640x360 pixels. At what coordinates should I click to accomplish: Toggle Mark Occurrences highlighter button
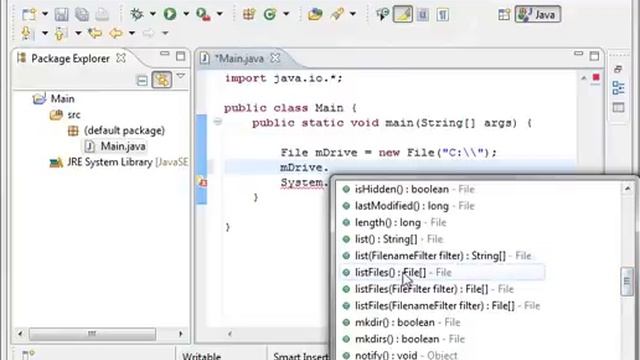[403, 15]
